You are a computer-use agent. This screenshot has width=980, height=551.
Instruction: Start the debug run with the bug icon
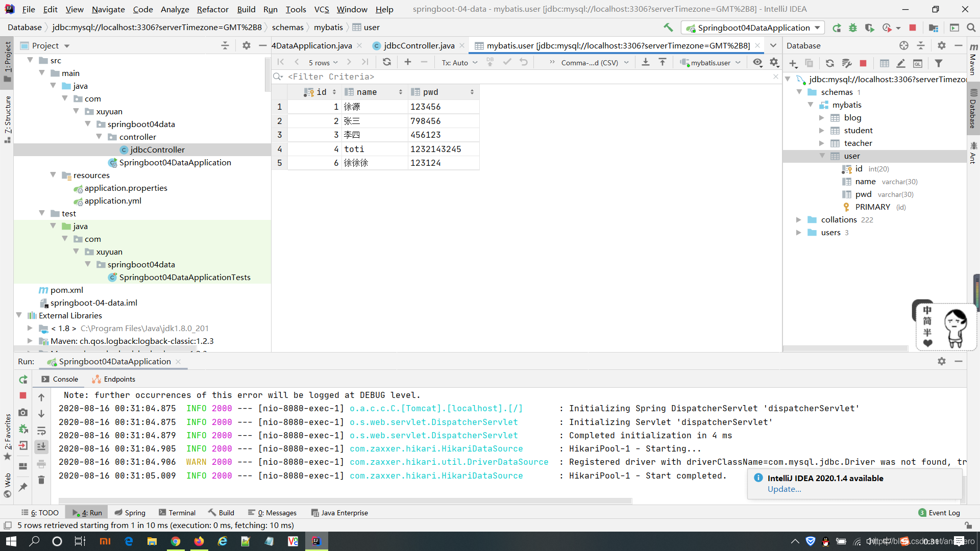click(853, 28)
